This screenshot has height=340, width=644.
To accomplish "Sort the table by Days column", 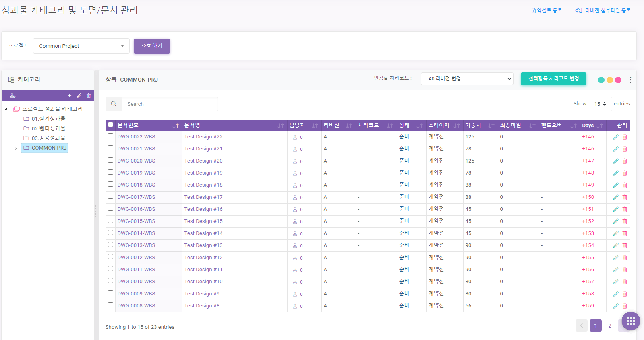I will point(593,125).
